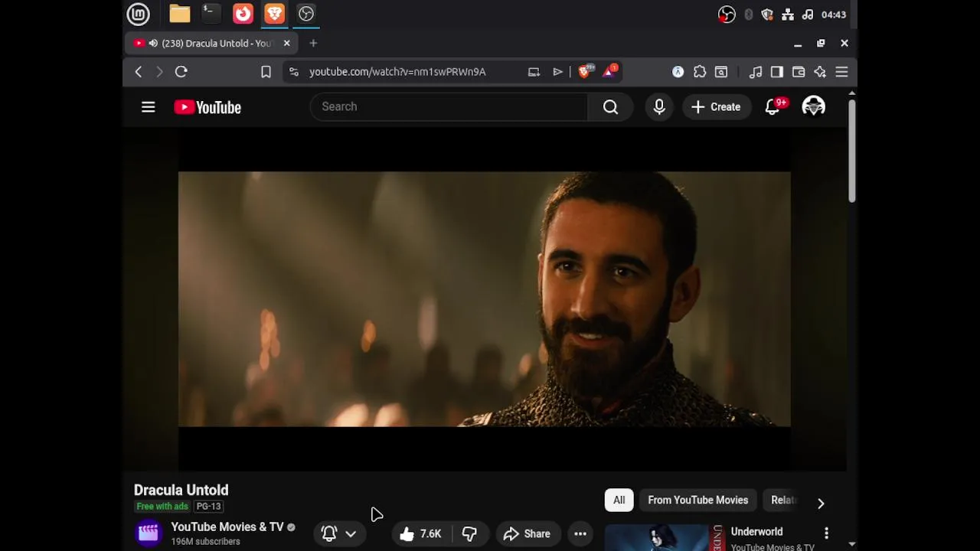The image size is (980, 551).
Task: Open the terminal from the panel
Action: point(211,14)
